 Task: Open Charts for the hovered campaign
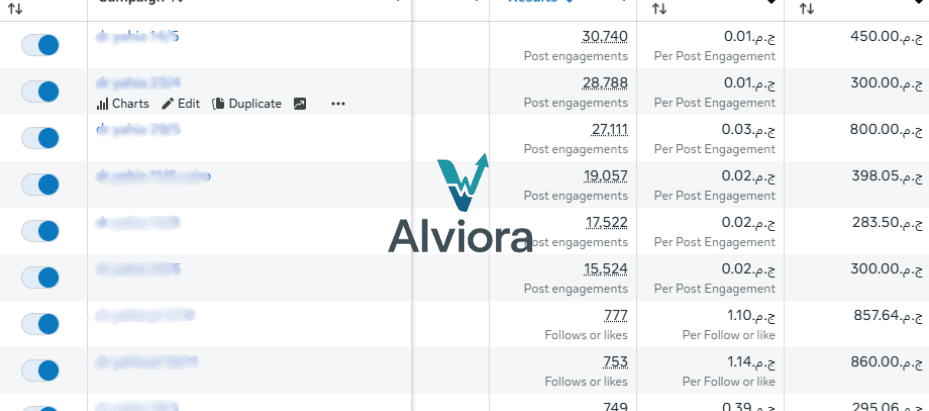pos(122,103)
